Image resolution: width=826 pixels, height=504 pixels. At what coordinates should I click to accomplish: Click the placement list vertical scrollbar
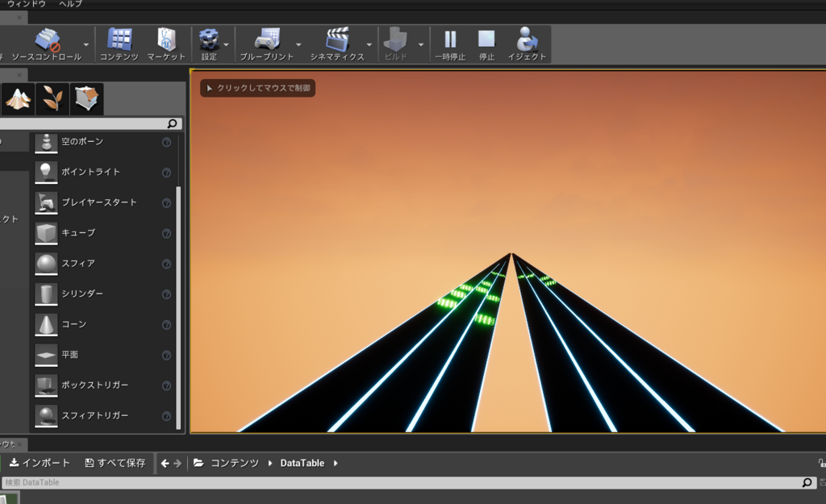click(x=178, y=308)
